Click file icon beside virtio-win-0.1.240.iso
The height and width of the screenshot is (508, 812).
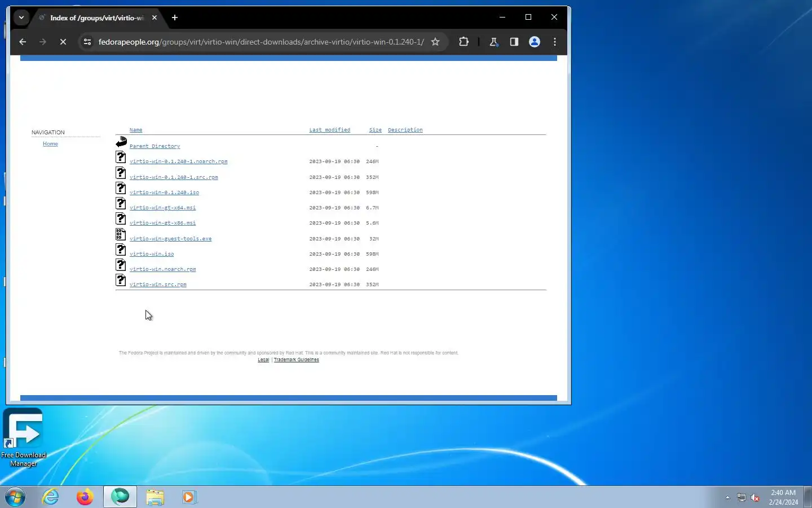point(121,188)
